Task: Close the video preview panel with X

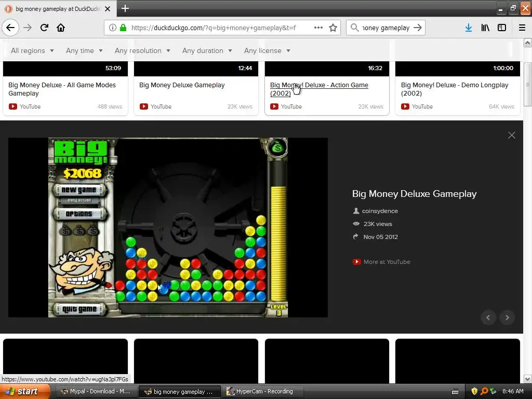Action: pyautogui.click(x=512, y=135)
